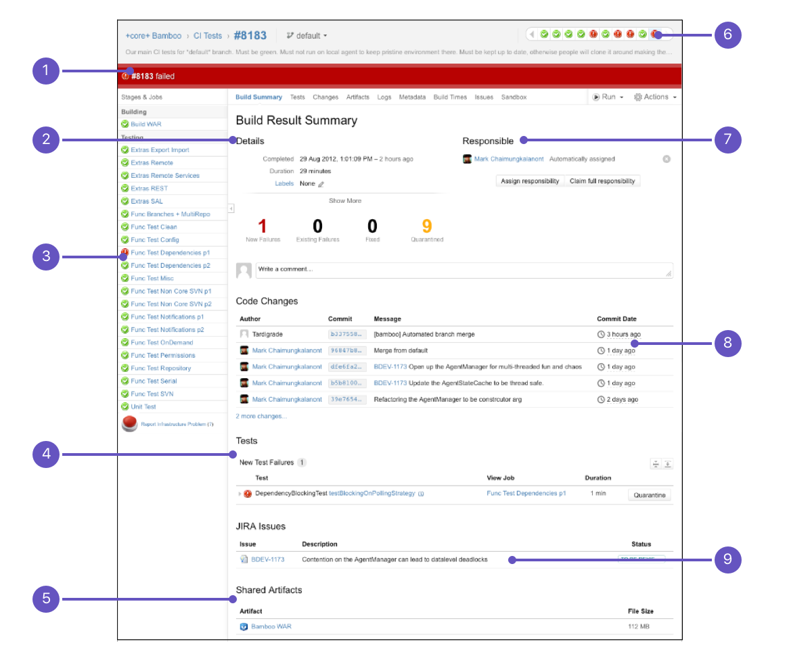Select the Build Summary tab
Screen dimensions: 812x654
258,97
